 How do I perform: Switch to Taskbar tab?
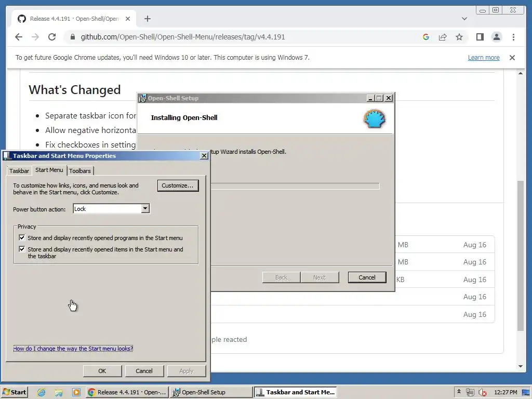pyautogui.click(x=19, y=170)
